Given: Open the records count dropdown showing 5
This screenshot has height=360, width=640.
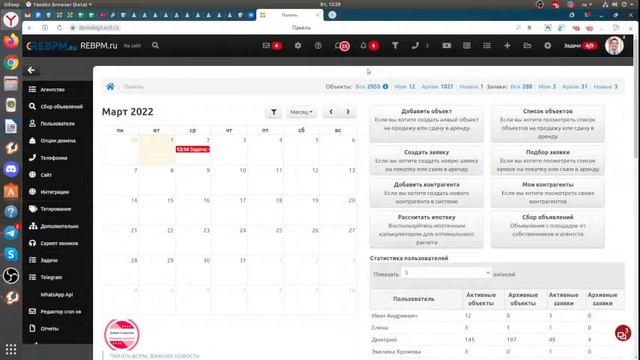Looking at the screenshot, I should (x=447, y=273).
